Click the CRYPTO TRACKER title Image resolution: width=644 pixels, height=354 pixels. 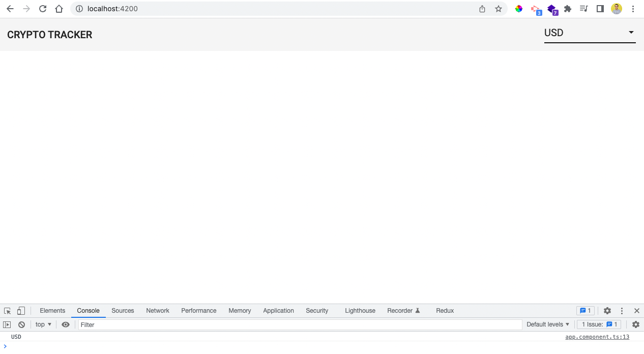50,35
